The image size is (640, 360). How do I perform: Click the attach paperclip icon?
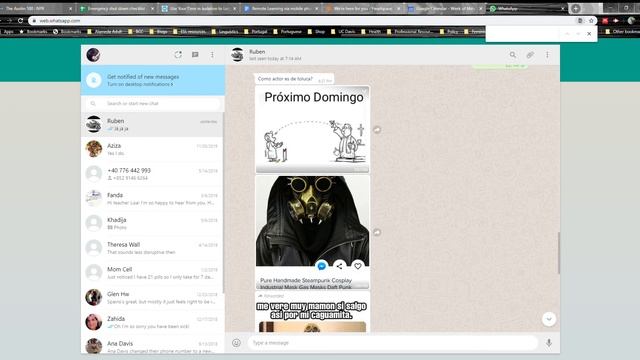[530, 55]
